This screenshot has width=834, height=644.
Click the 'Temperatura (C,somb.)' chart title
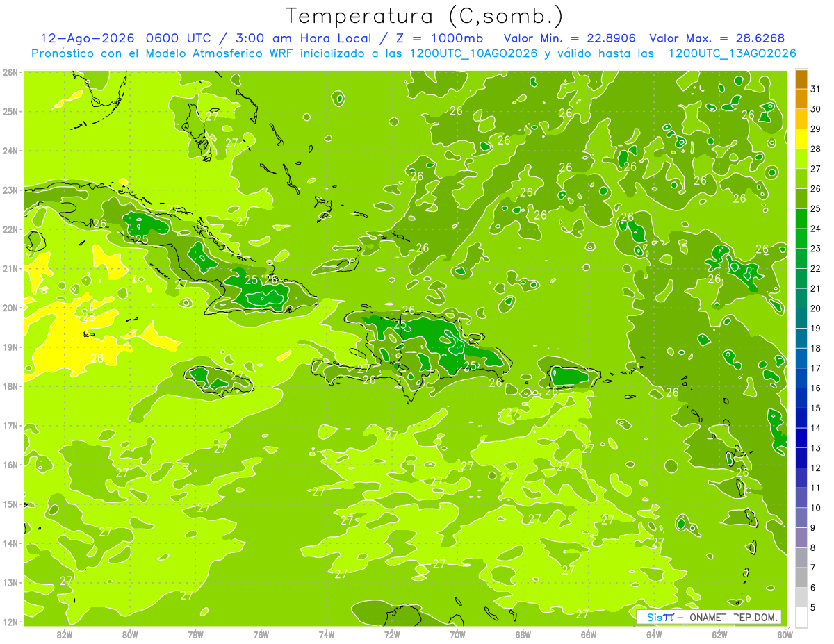(x=424, y=15)
